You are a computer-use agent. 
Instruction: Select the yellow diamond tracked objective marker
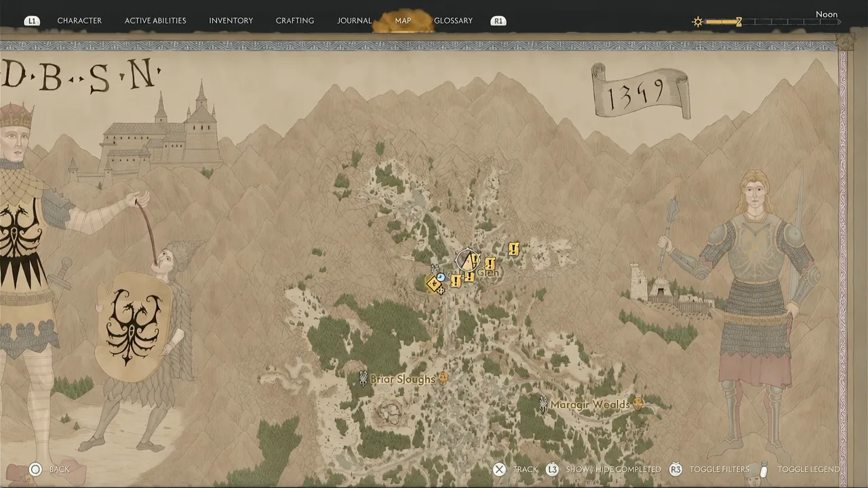coord(434,284)
